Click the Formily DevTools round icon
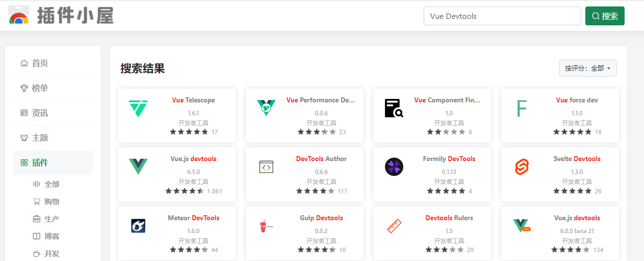 pyautogui.click(x=394, y=167)
